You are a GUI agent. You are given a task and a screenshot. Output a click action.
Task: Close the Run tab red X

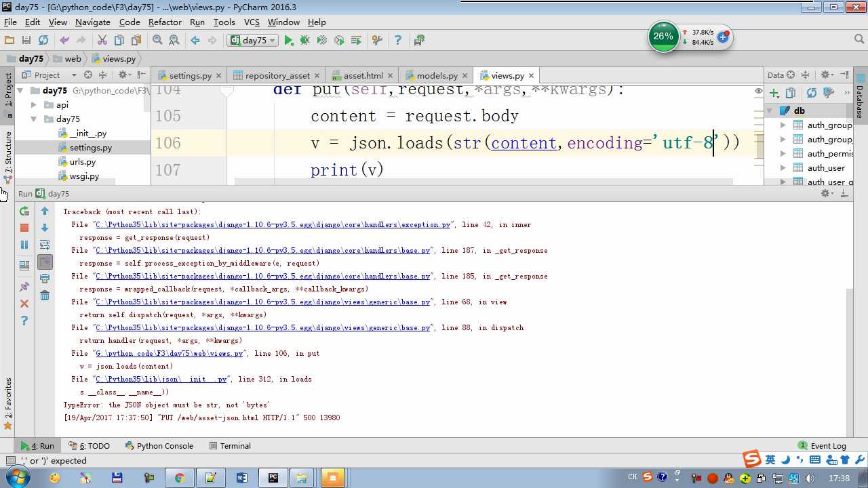click(x=24, y=304)
